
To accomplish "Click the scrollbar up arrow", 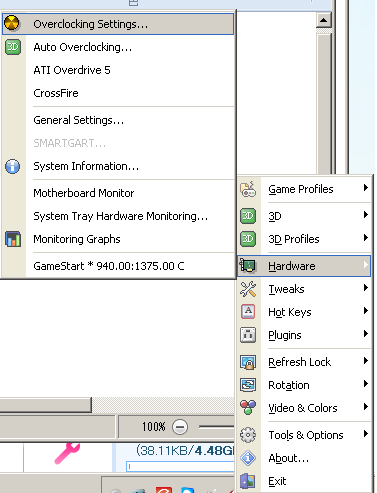I will (323, 20).
